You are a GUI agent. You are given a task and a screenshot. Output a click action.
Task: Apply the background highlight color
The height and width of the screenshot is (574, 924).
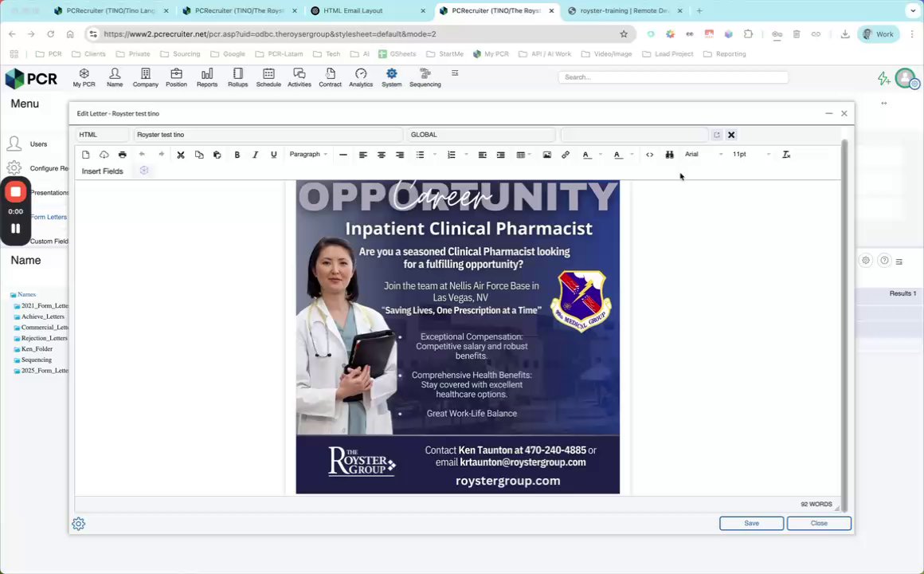coord(617,155)
